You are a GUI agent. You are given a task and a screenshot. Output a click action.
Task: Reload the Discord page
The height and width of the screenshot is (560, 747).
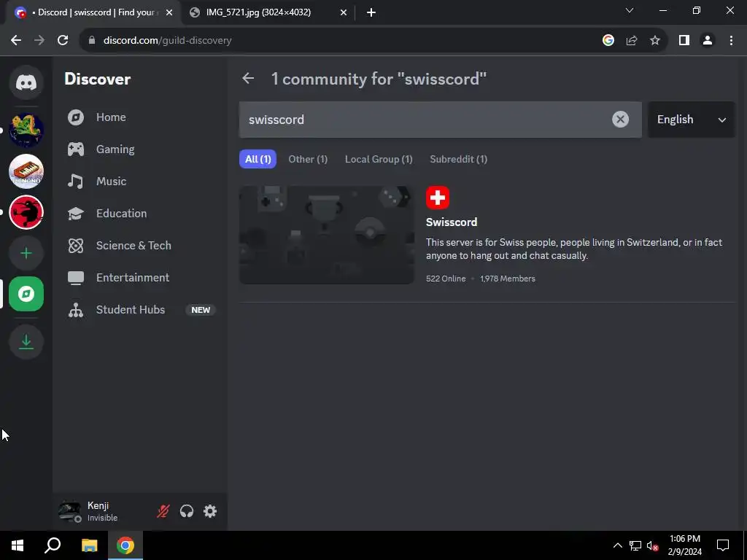coord(63,41)
